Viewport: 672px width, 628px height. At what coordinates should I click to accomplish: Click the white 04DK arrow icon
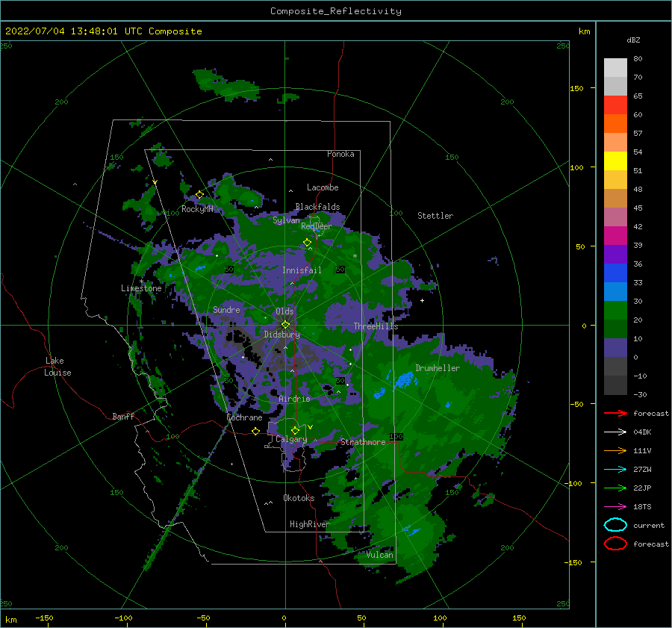[615, 432]
